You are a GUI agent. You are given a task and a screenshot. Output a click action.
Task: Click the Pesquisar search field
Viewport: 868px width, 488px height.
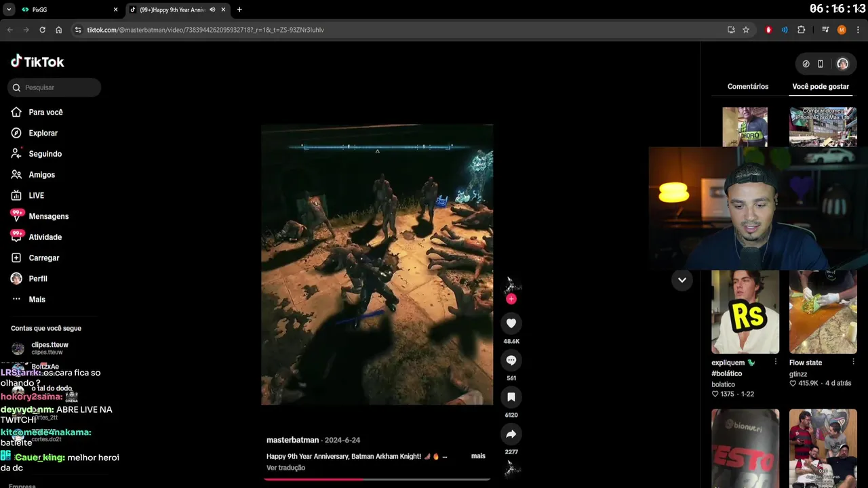coord(54,87)
